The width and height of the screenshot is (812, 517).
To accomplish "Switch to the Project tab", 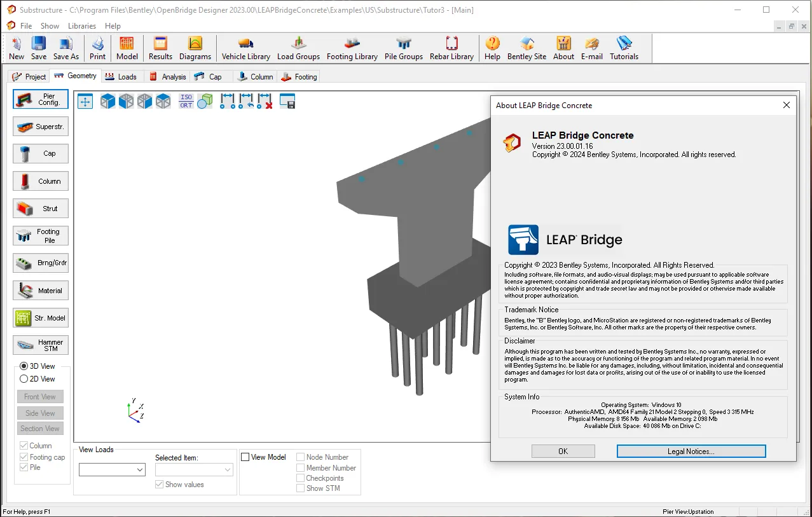I will pyautogui.click(x=29, y=76).
